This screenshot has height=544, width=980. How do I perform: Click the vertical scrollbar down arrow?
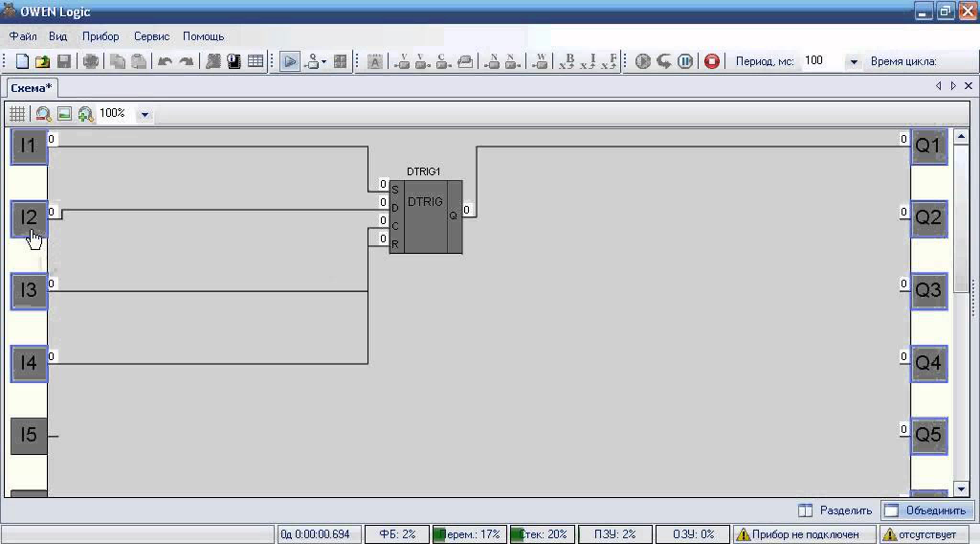pyautogui.click(x=961, y=489)
